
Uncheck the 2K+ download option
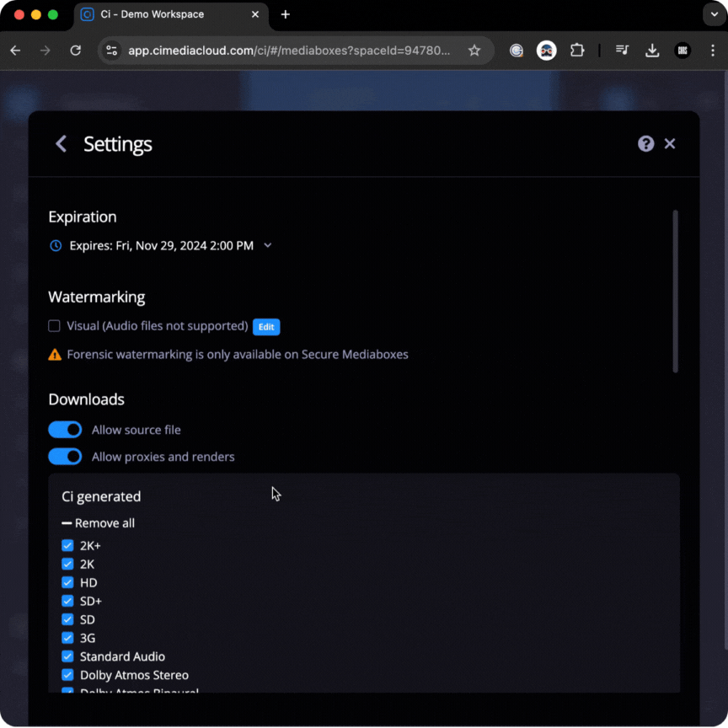click(67, 545)
